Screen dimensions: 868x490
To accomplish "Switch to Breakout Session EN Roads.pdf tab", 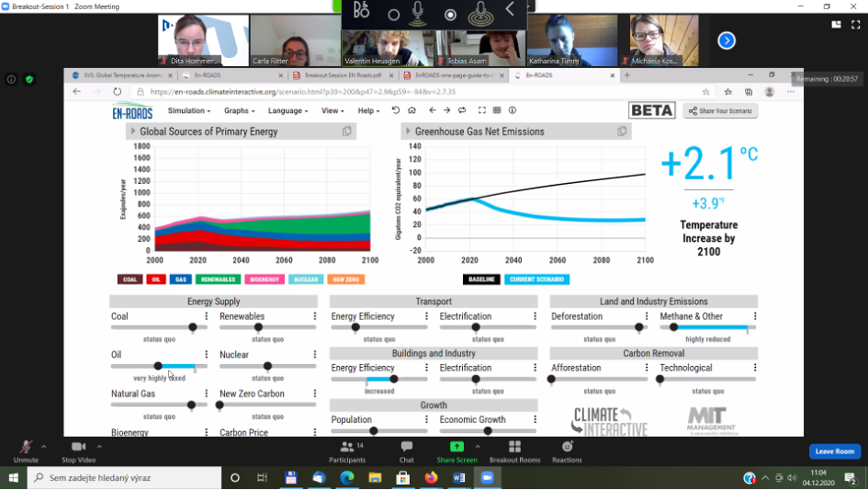I will (343, 75).
